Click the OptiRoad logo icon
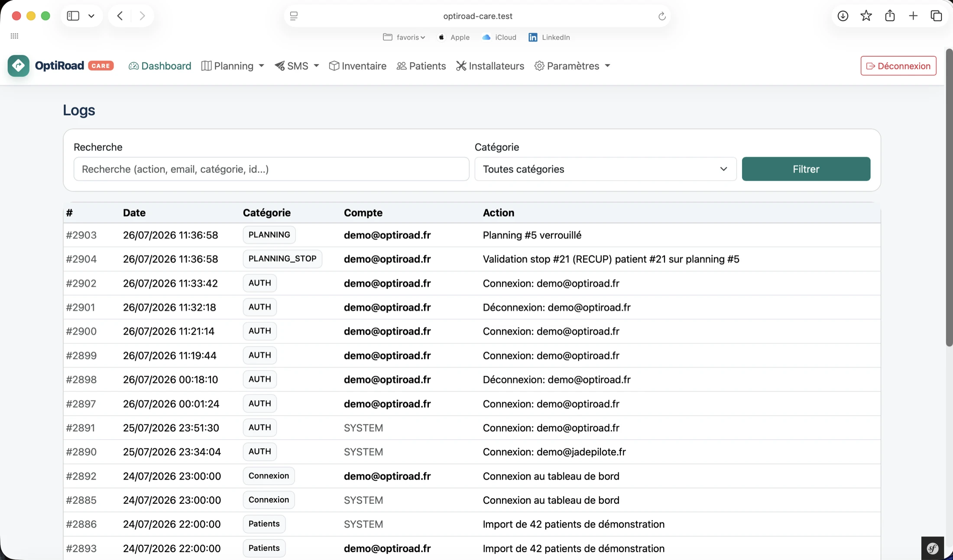Image resolution: width=953 pixels, height=560 pixels. (18, 66)
